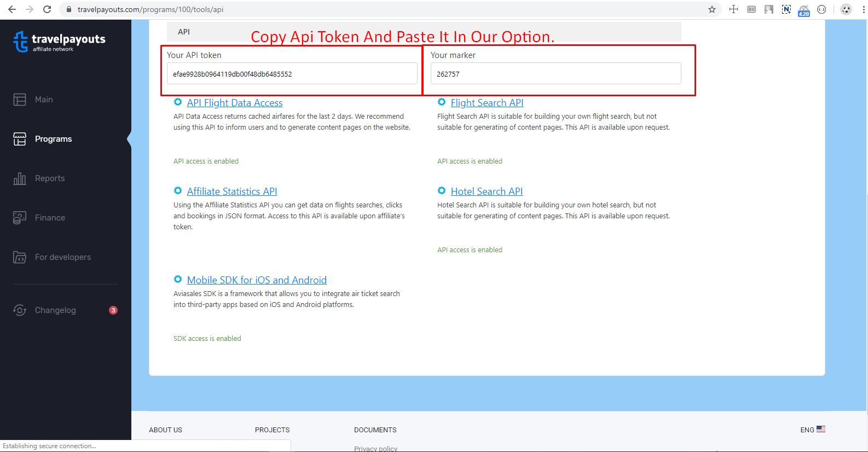Click the barcode-style extension icon
This screenshot has width=868, height=452.
[x=751, y=9]
